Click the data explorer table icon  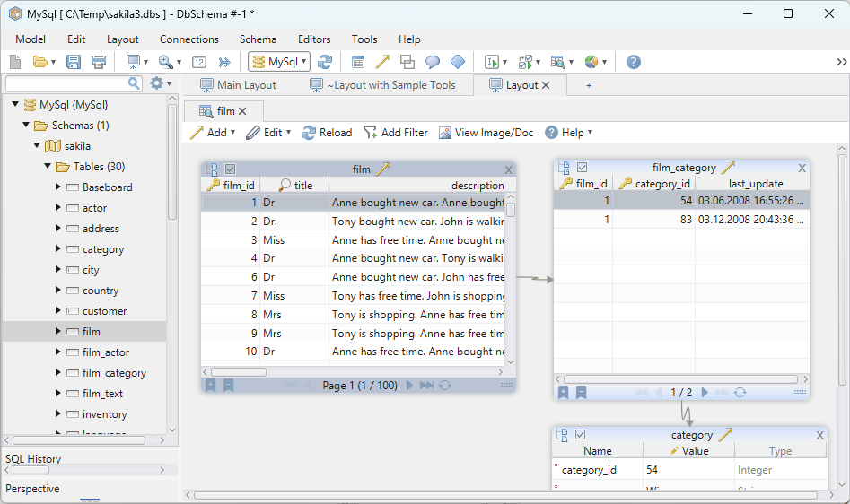pos(557,62)
